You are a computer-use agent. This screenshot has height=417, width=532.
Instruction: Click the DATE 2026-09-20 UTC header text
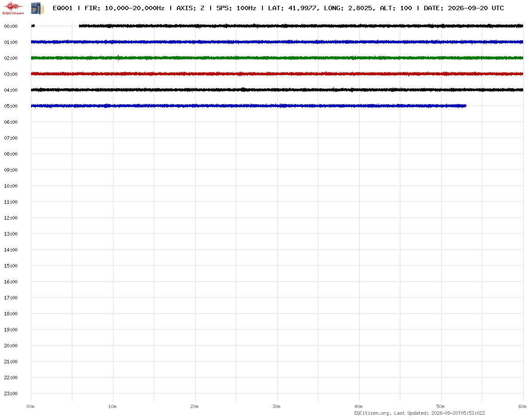(464, 8)
